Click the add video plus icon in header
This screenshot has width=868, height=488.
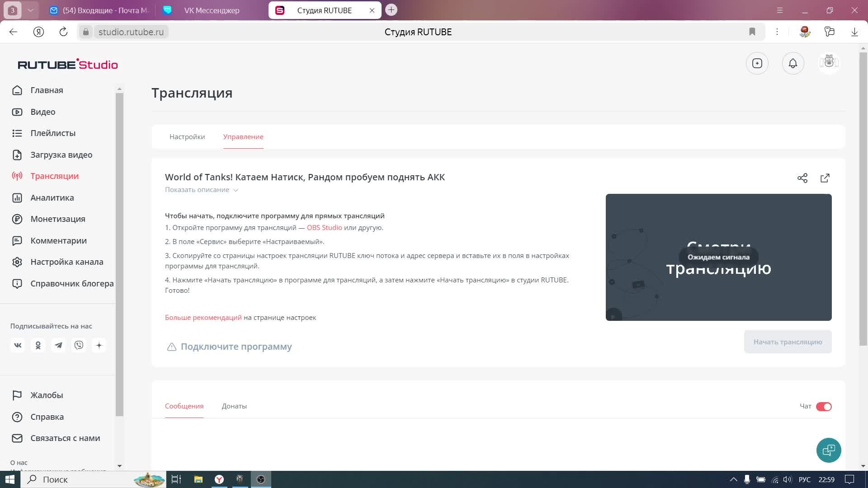pos(757,63)
